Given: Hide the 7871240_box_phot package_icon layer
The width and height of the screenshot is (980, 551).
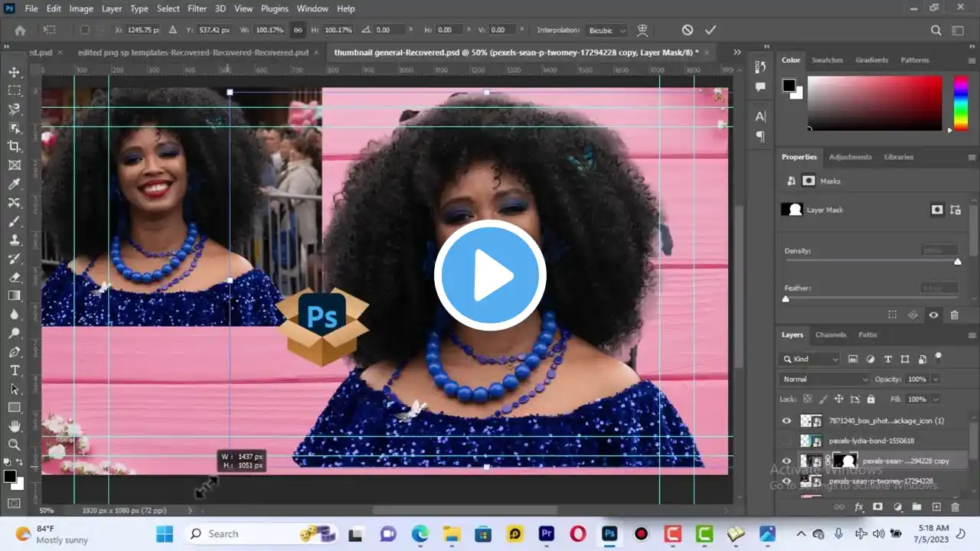Looking at the screenshot, I should (786, 421).
